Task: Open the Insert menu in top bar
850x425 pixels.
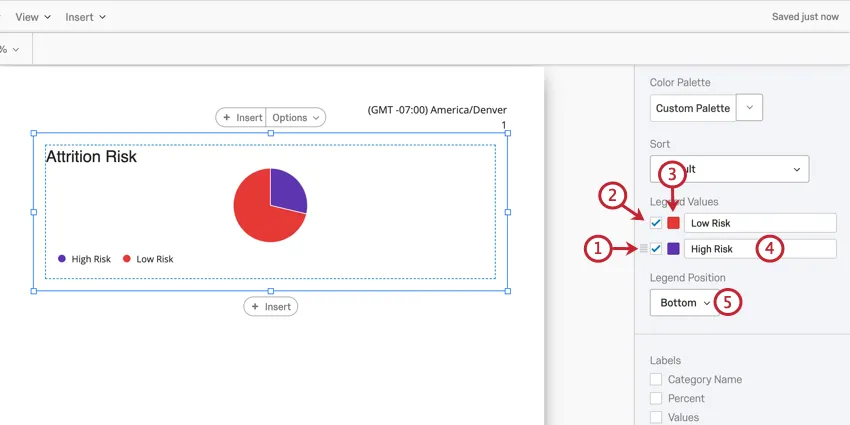Action: pyautogui.click(x=85, y=17)
